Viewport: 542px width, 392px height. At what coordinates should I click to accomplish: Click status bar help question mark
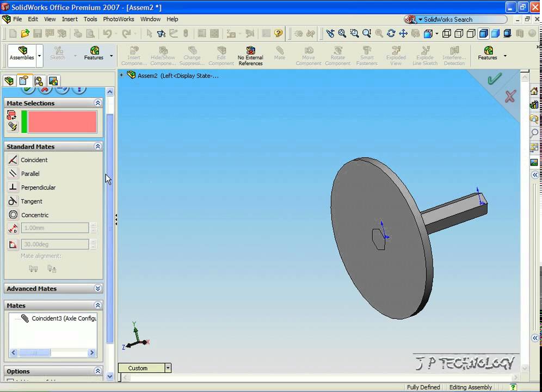pyautogui.click(x=513, y=387)
